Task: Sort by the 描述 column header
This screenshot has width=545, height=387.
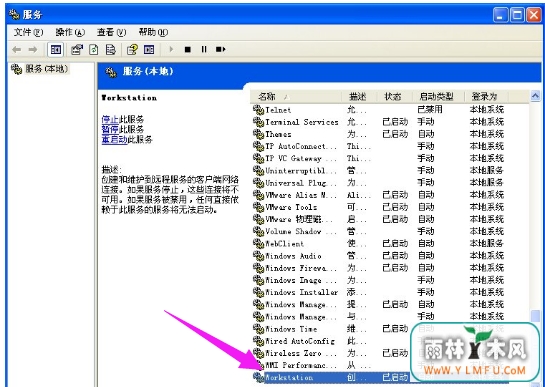Action: tap(359, 96)
